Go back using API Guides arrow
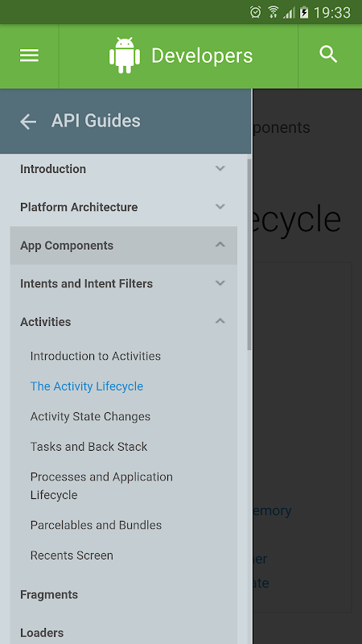 point(28,122)
